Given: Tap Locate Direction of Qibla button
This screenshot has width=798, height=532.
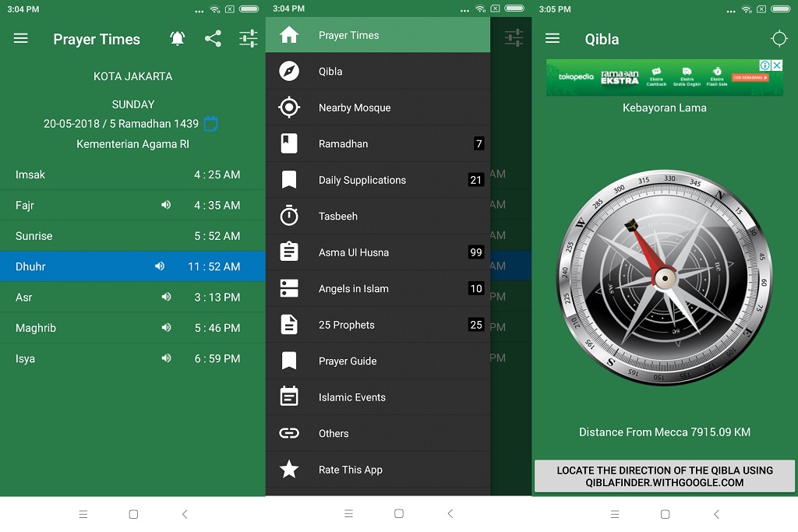Looking at the screenshot, I should point(665,477).
